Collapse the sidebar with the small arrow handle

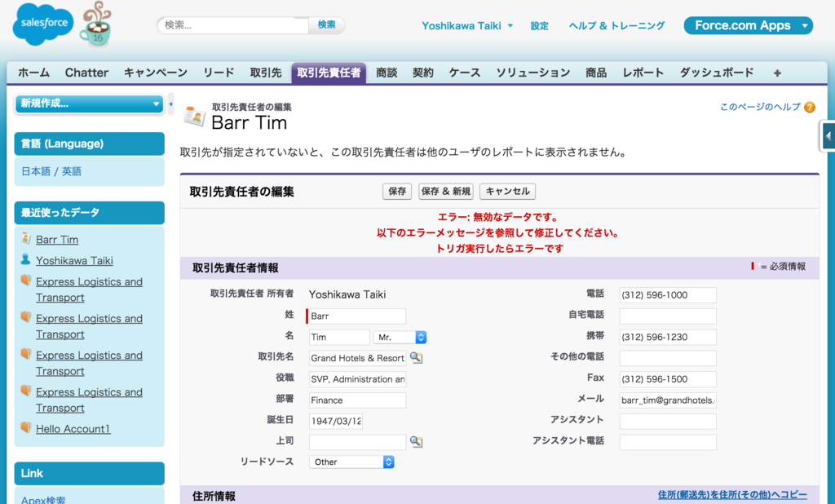click(170, 104)
